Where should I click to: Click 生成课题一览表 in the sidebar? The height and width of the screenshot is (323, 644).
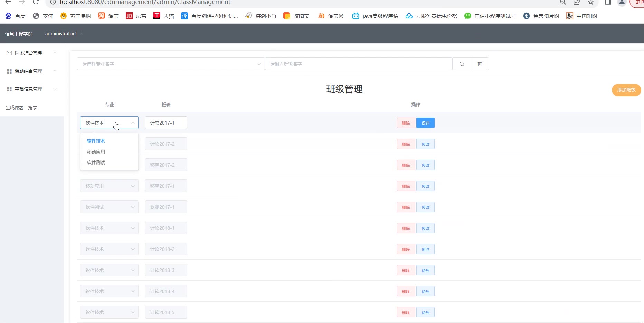pyautogui.click(x=21, y=108)
